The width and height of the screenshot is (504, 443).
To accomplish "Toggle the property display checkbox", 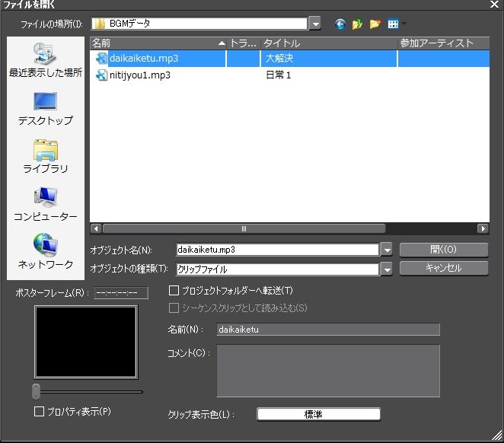I will (40, 411).
